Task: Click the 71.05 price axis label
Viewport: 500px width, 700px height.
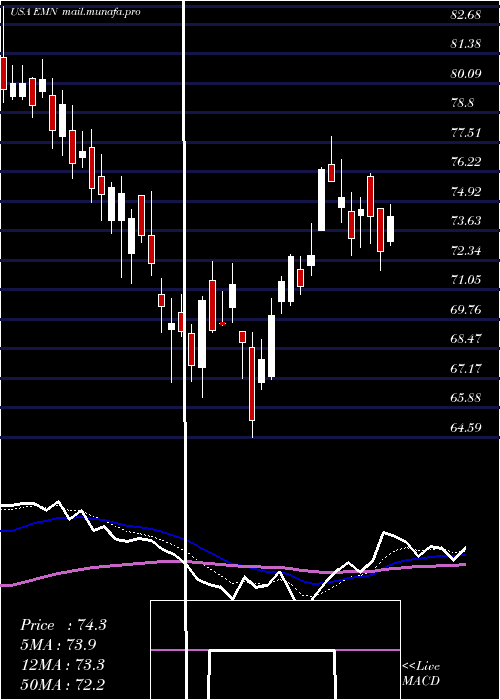Action: click(x=466, y=280)
